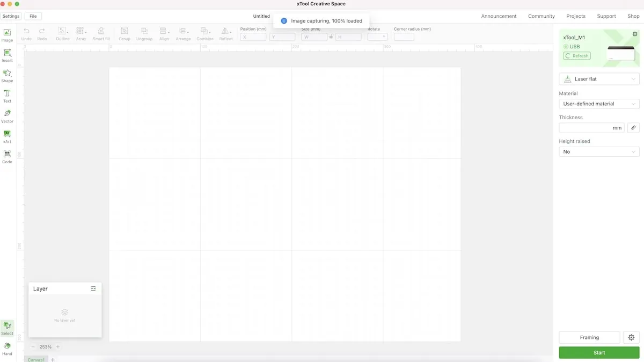Click the 253% zoom level
Image resolution: width=644 pixels, height=362 pixels.
tap(45, 347)
